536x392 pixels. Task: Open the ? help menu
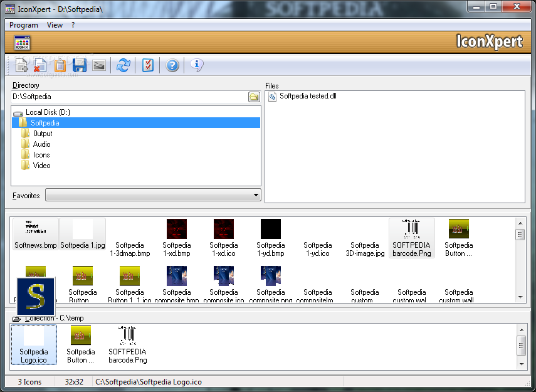[73, 25]
